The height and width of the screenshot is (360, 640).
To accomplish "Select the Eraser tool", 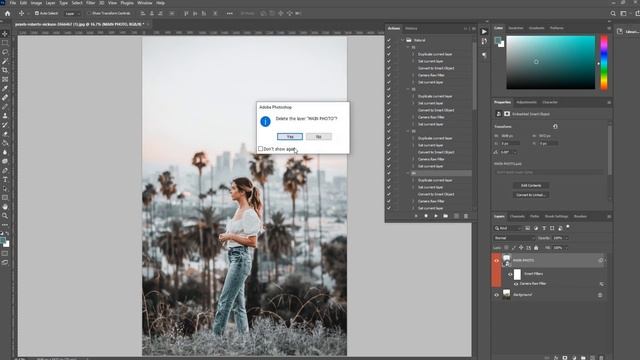I will [x=5, y=134].
